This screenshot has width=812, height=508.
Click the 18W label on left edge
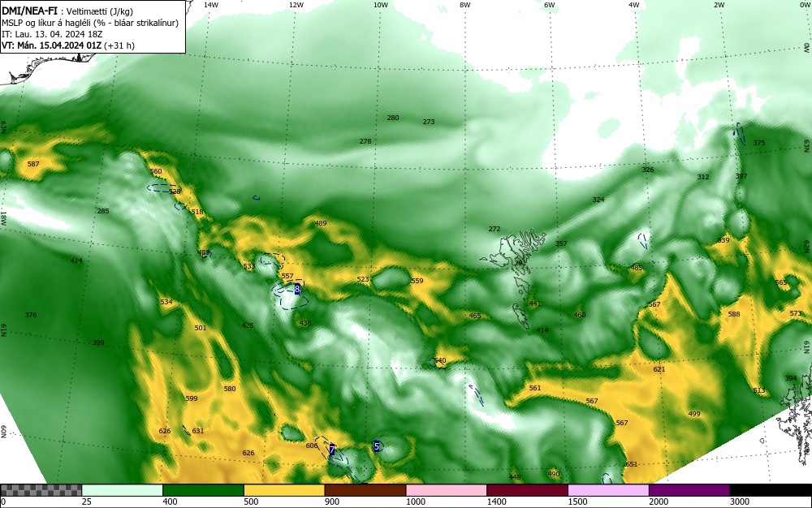click(3, 217)
